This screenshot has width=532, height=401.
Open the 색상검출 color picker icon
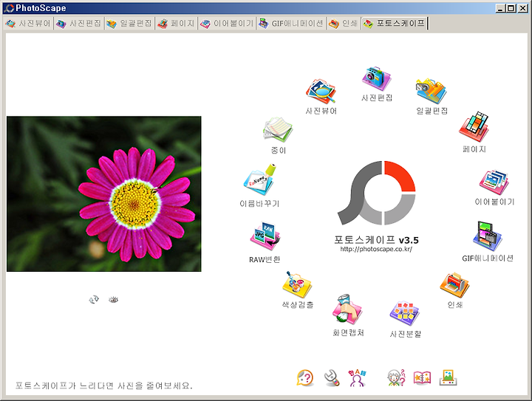pos(297,285)
